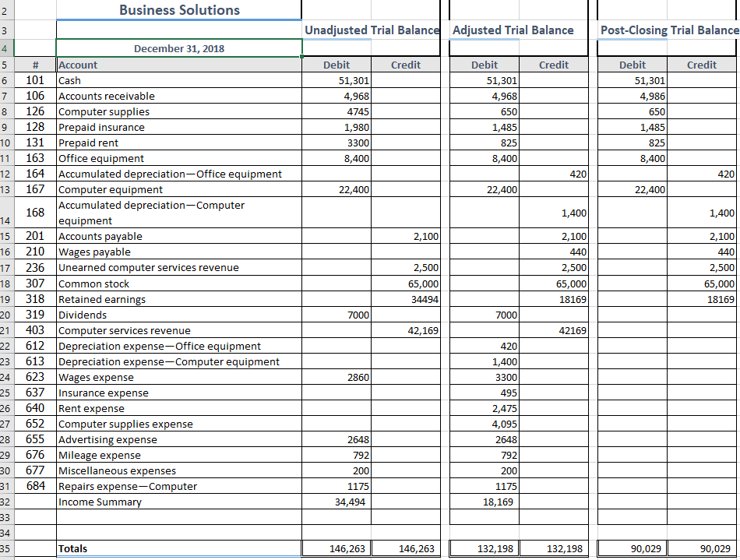The height and width of the screenshot is (560, 740).
Task: Click row header number 20
Action: 9,315
